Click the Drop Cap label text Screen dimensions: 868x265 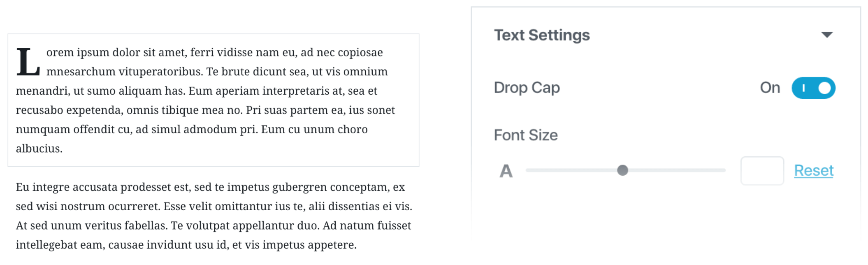point(527,87)
